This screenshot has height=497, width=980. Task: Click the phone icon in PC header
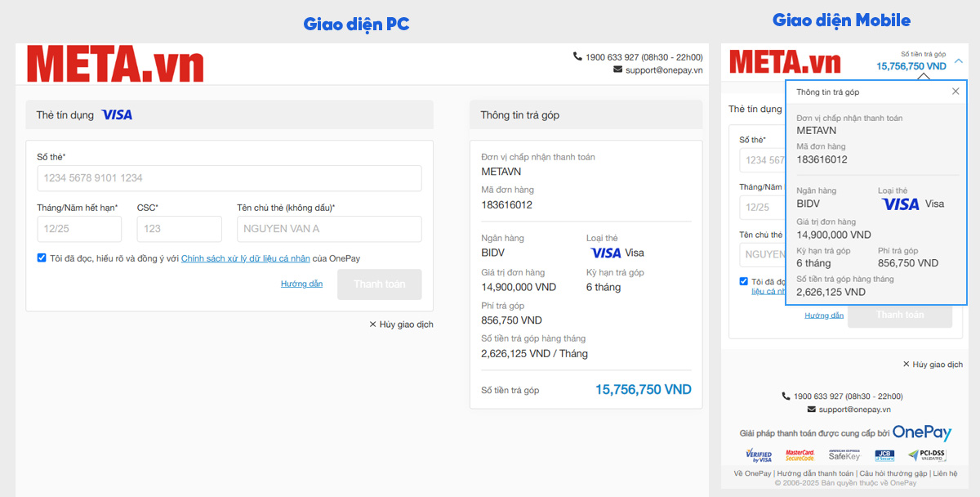(578, 56)
